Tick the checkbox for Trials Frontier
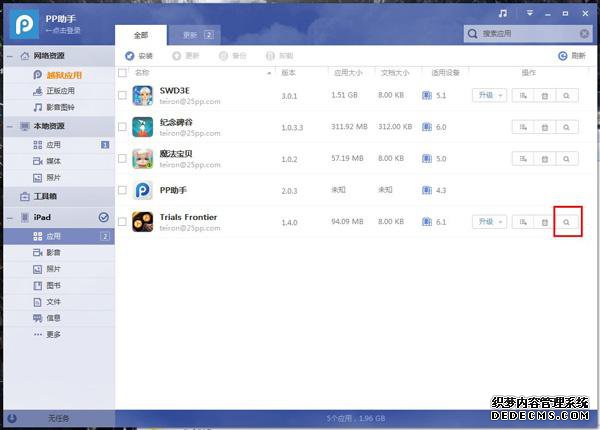600x430 pixels. click(122, 222)
